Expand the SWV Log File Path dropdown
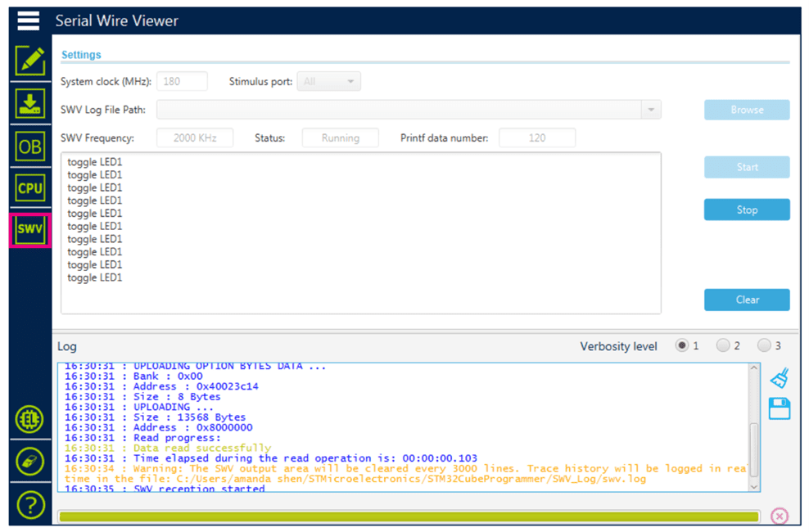 pos(651,110)
